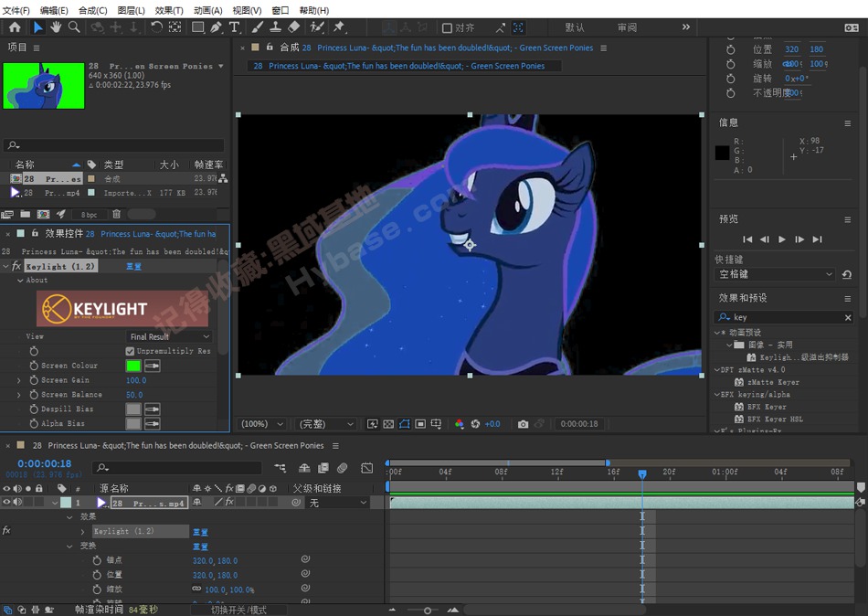Open Screen Colour green swatch
This screenshot has height=616, width=868.
(133, 366)
